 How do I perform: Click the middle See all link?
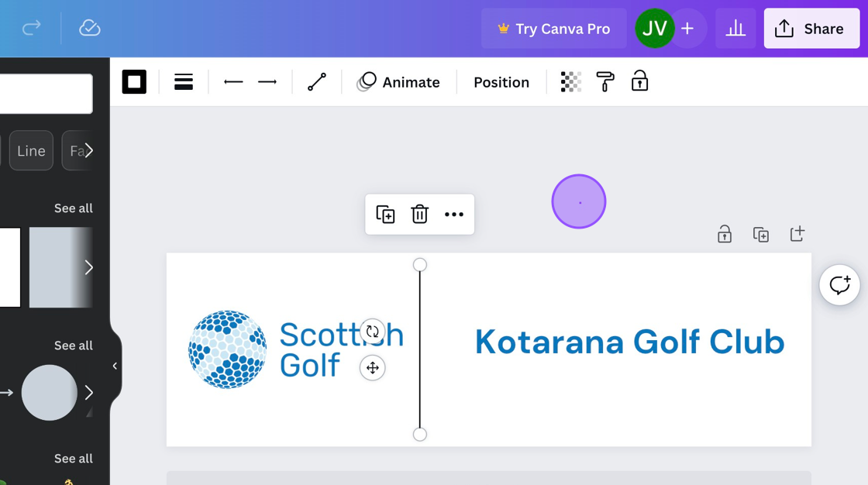pos(73,346)
